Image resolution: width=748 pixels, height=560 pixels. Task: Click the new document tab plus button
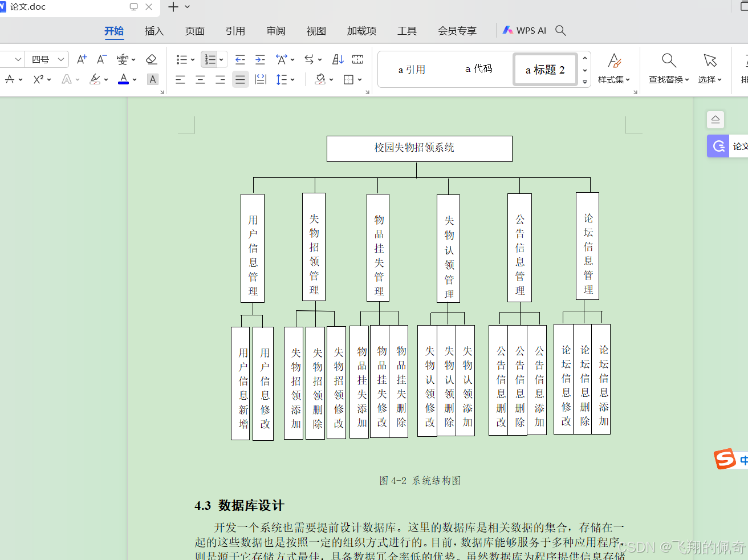(173, 7)
